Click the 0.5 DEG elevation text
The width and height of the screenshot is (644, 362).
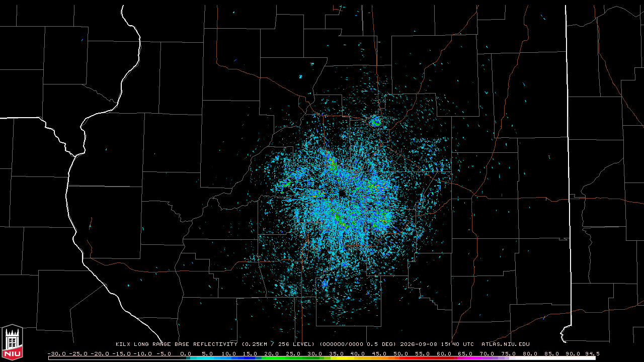tap(382, 344)
